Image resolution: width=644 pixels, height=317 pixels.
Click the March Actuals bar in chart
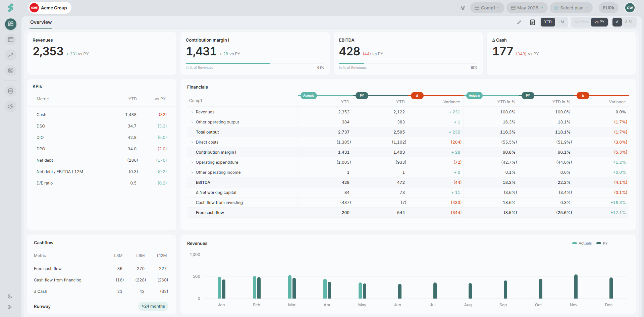point(290,287)
